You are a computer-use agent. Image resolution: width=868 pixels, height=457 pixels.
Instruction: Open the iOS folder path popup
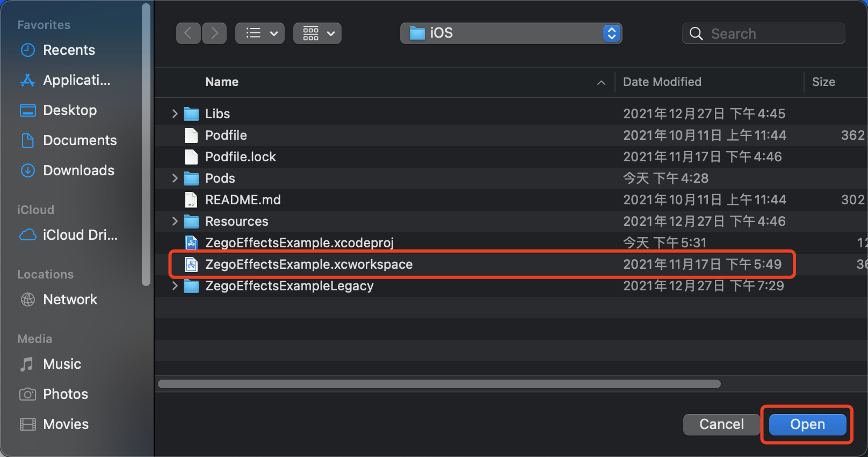tap(511, 33)
